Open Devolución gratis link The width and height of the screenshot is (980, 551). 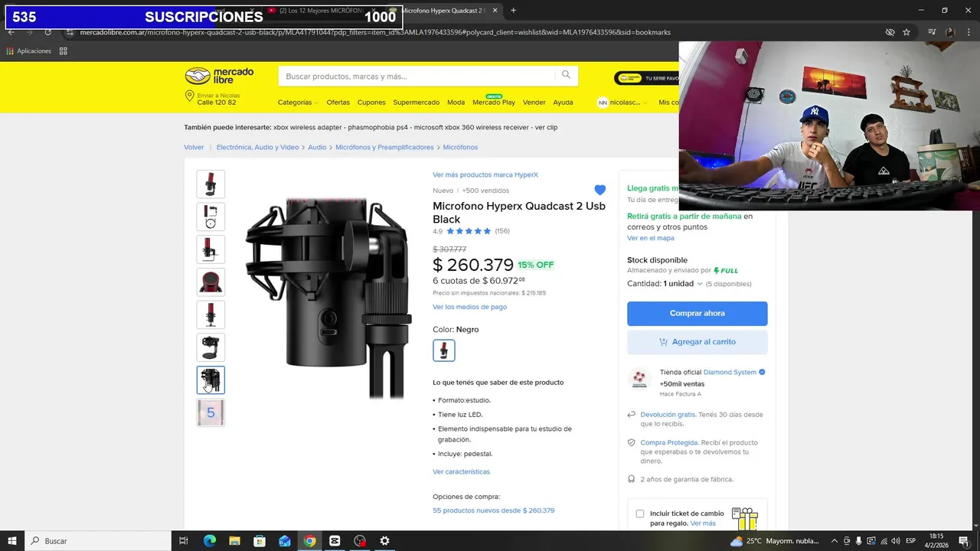tap(668, 415)
